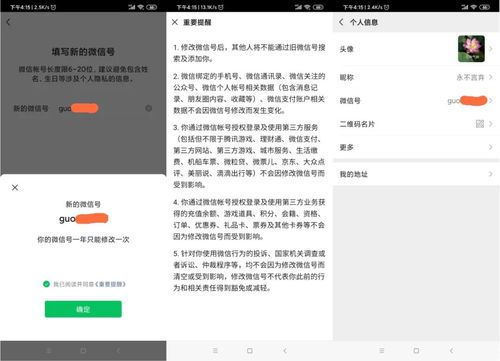Clear the new WeChat ID input field

(149, 108)
